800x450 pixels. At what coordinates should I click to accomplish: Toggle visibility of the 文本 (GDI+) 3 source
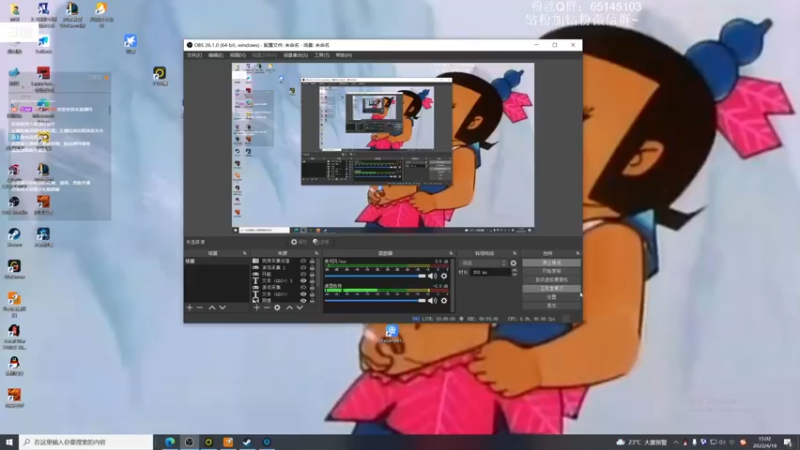click(x=303, y=281)
